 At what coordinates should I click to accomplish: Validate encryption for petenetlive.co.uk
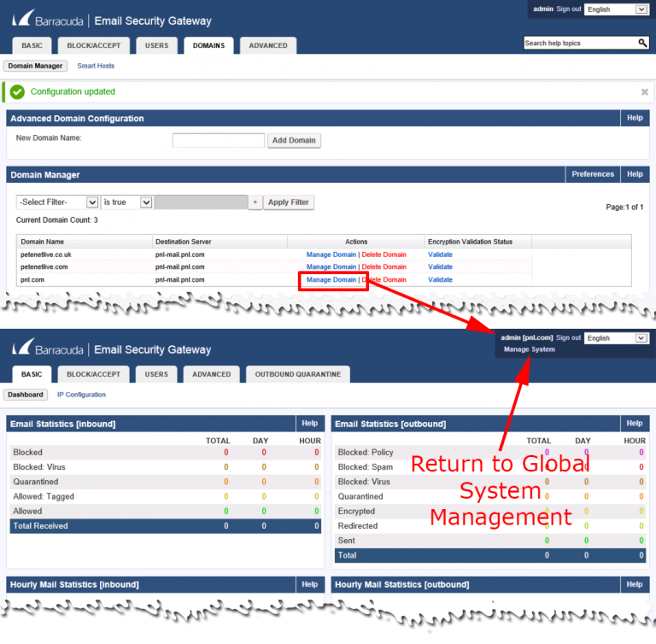(440, 255)
